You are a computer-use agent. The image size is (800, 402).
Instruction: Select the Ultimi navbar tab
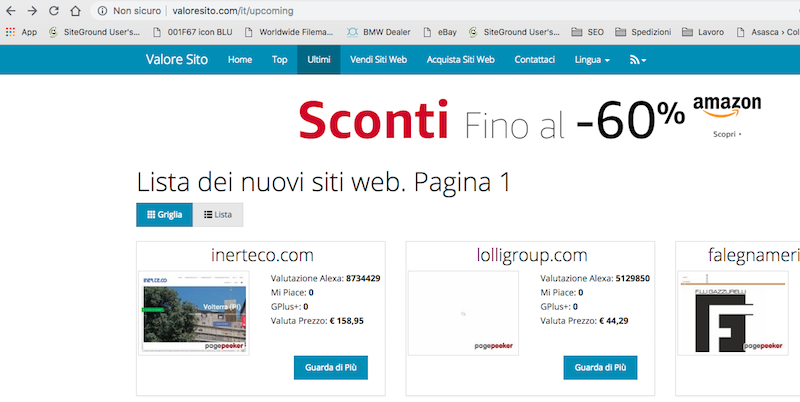(x=319, y=60)
